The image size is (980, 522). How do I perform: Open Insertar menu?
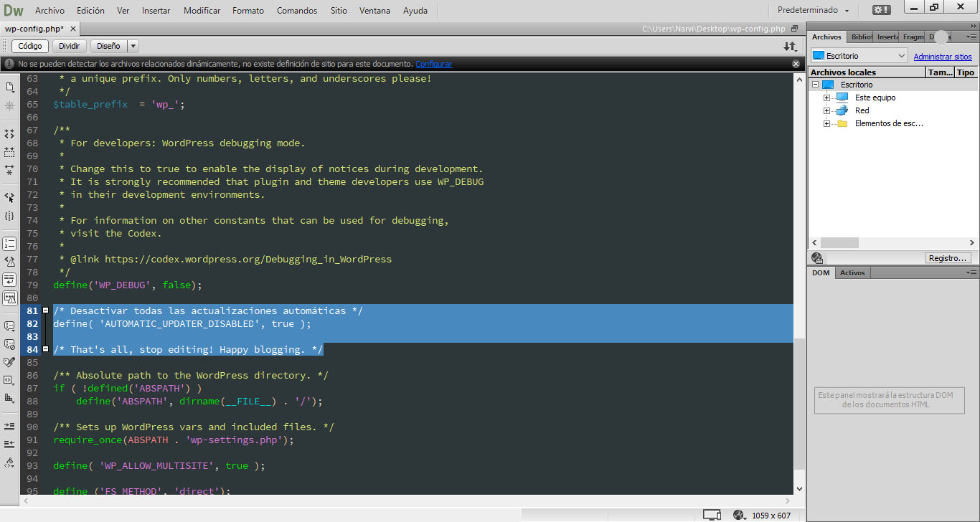(156, 11)
